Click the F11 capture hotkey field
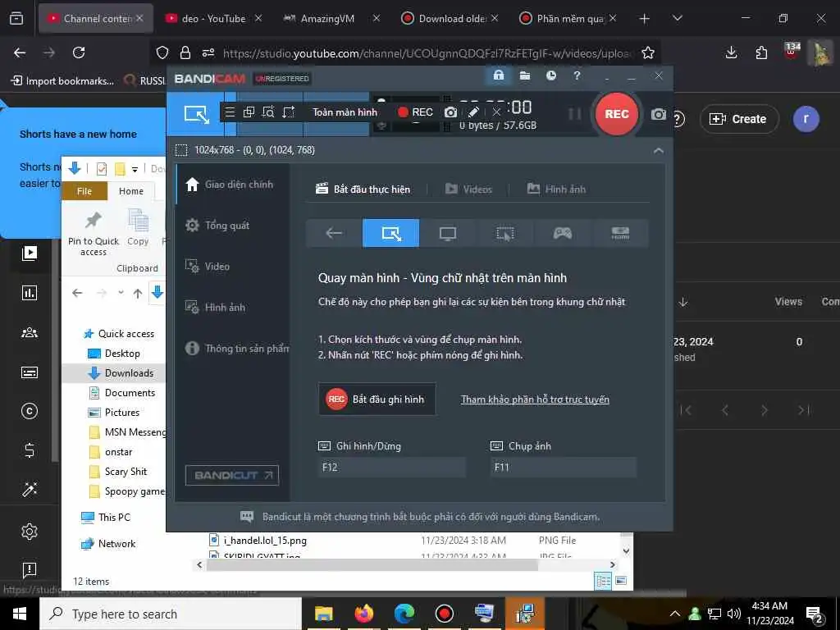Screen dimensions: 840x630 (564, 467)
